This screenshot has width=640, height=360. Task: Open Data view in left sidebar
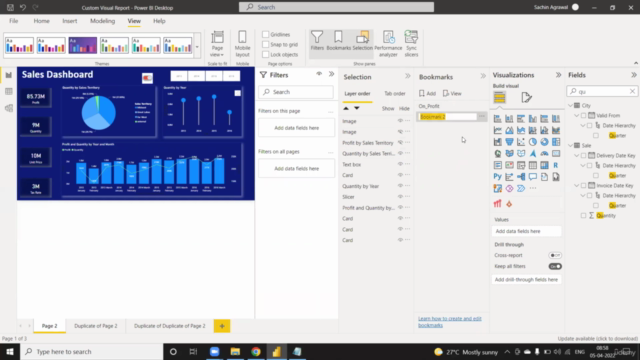(9, 91)
